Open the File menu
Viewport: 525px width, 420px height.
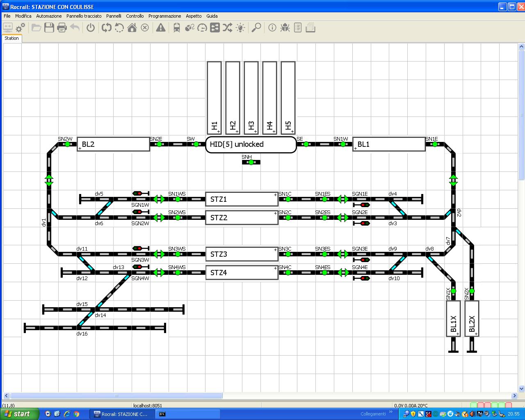7,16
